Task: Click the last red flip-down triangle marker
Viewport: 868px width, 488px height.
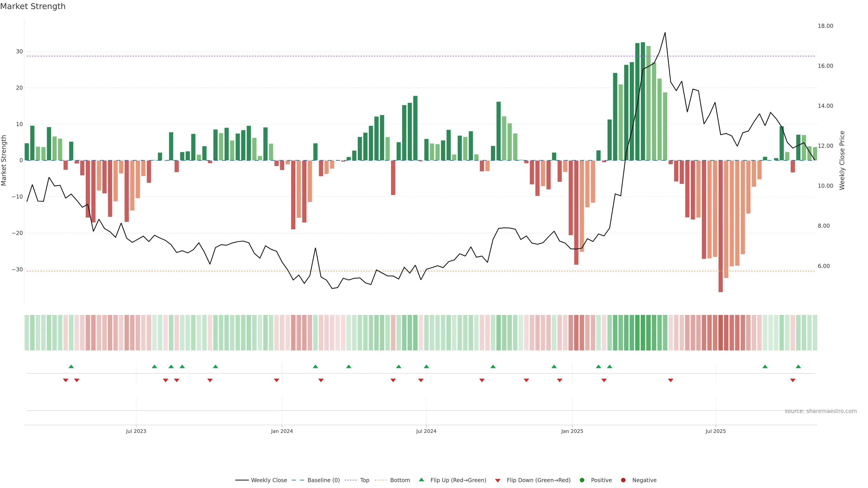Action: 793,380
